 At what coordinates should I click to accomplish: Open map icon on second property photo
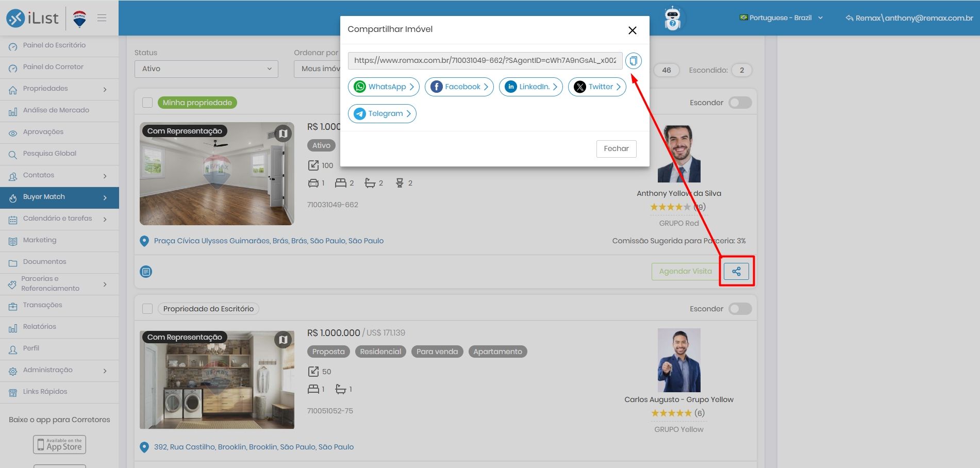(x=283, y=340)
